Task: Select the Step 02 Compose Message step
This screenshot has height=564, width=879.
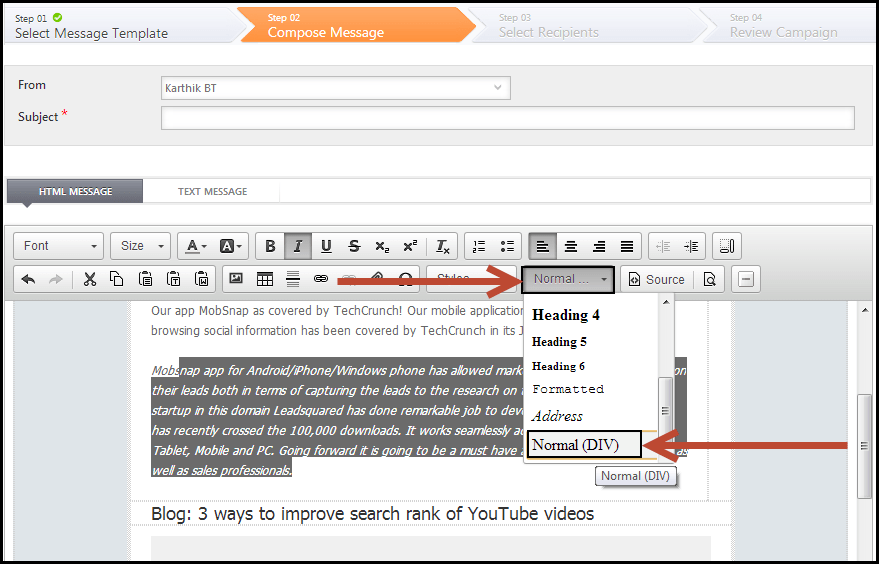Action: click(357, 26)
